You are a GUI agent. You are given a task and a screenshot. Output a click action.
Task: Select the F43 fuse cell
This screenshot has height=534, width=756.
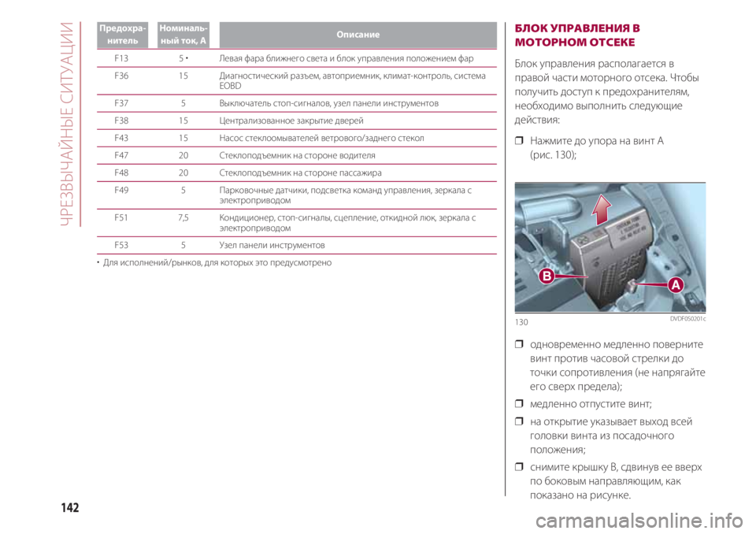pyautogui.click(x=121, y=138)
